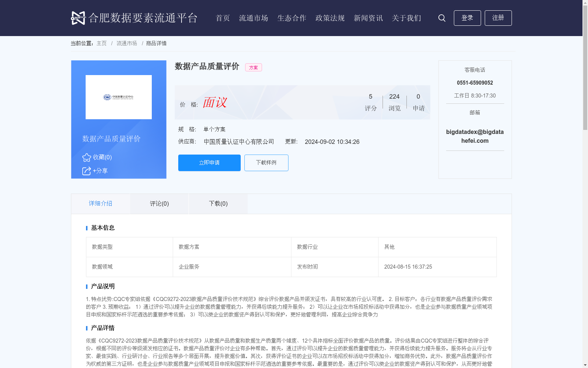Click the page title 数据产品质量评价
588x368 pixels.
click(x=207, y=66)
